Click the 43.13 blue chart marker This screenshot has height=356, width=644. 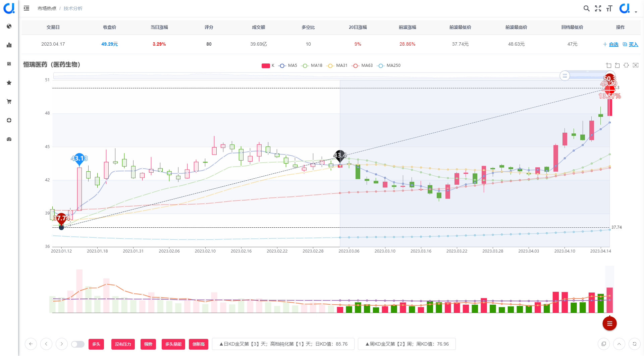[79, 159]
